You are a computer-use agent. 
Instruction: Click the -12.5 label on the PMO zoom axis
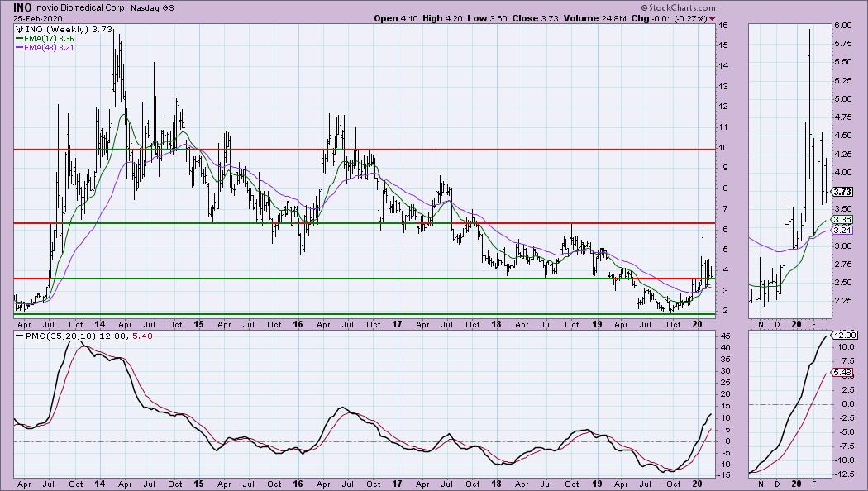844,474
